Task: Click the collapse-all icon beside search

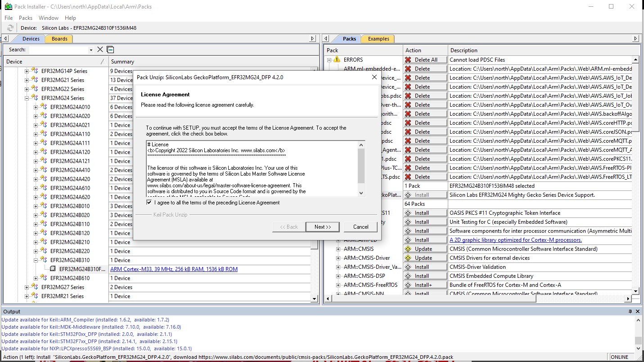Action: click(110, 50)
